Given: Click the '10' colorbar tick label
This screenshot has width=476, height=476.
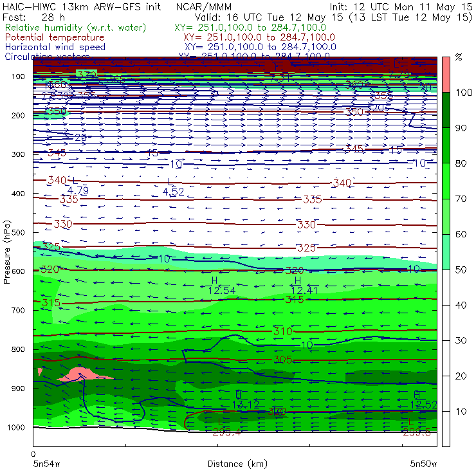Looking at the screenshot, I should (461, 412).
